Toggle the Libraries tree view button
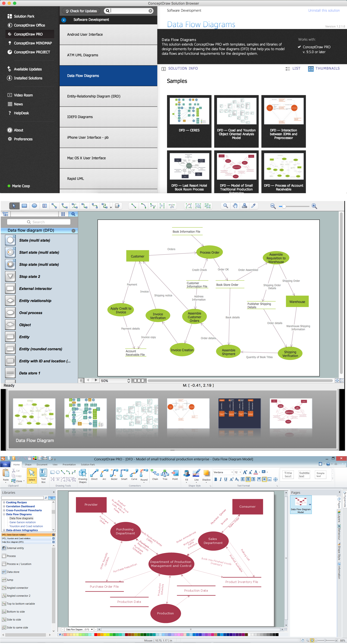This screenshot has width=347, height=644. pos(52,498)
